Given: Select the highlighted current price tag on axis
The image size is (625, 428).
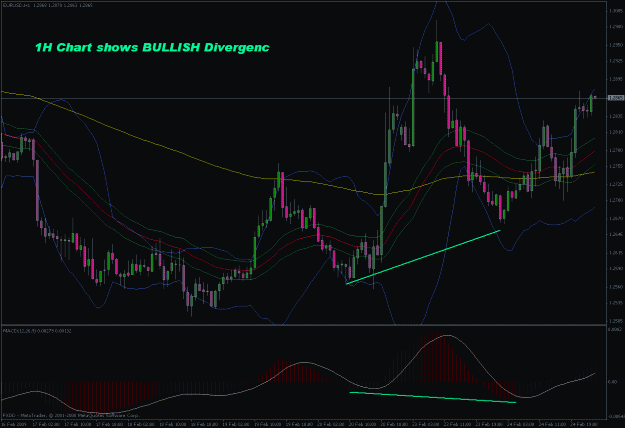Looking at the screenshot, I should pyautogui.click(x=615, y=98).
